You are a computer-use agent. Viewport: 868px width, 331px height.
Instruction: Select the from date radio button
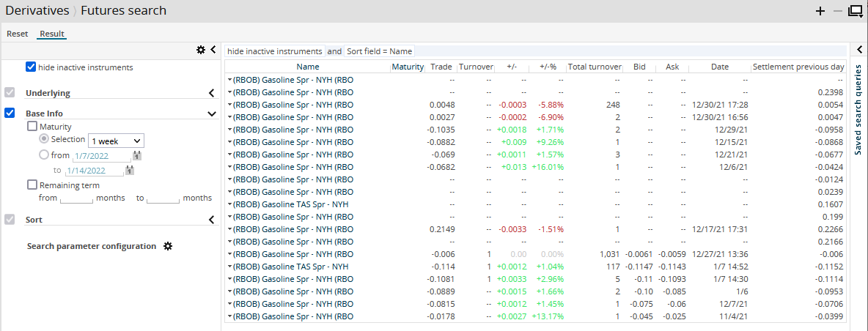tap(44, 155)
